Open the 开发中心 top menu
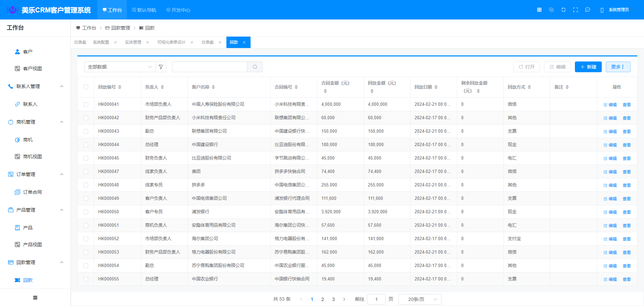This screenshot has width=644, height=306. click(178, 10)
